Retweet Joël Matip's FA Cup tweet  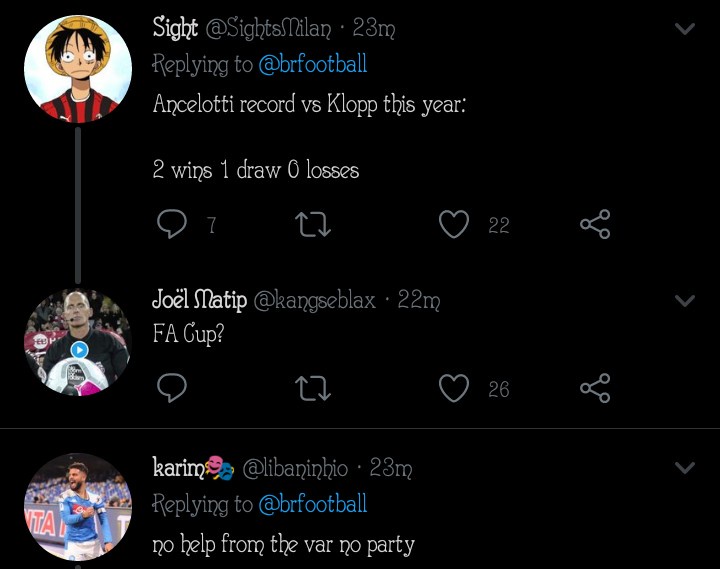coord(314,388)
